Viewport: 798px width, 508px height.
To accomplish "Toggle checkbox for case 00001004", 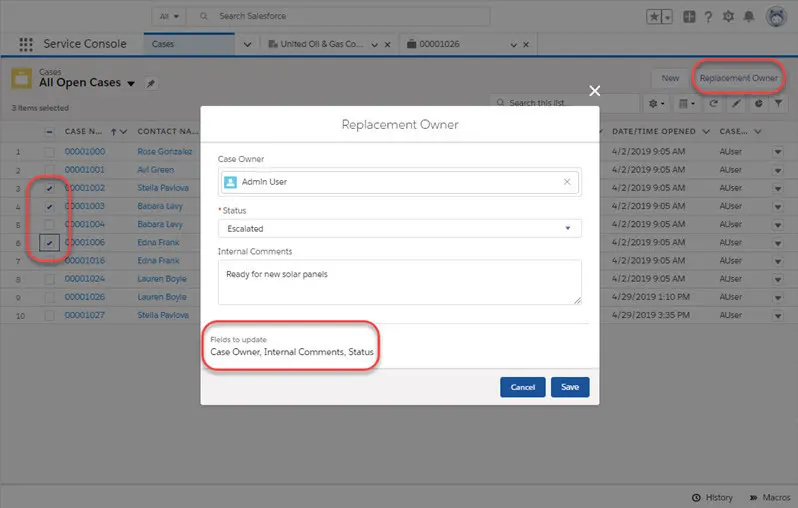I will coord(49,224).
